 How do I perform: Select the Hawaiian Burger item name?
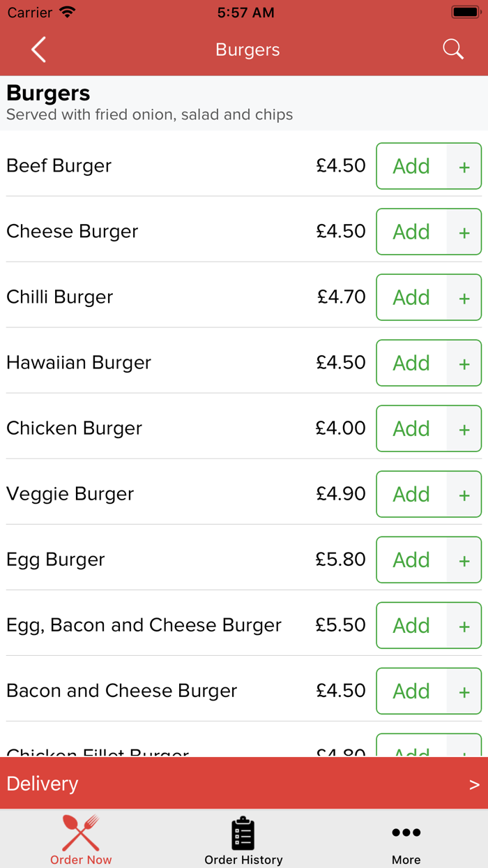click(79, 363)
